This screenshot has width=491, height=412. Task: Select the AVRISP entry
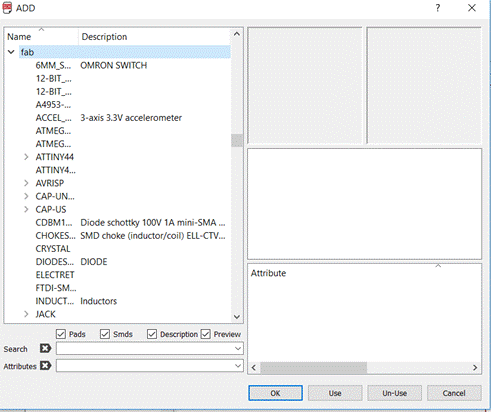[x=50, y=183]
